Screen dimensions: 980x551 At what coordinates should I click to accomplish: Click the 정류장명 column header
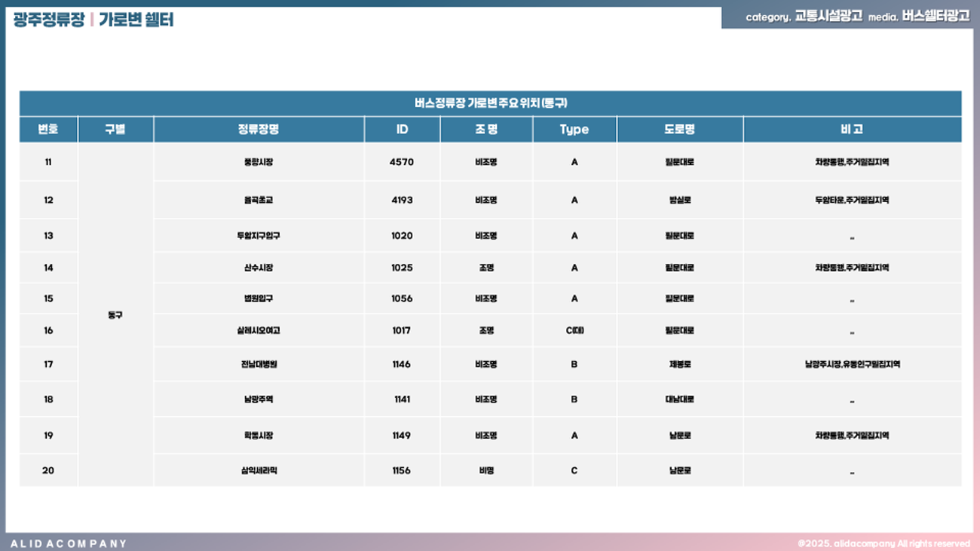[259, 130]
